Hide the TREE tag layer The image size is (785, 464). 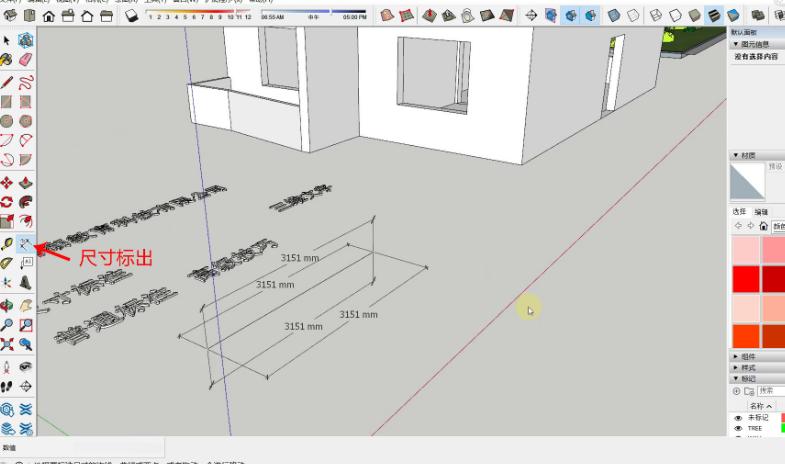pos(739,428)
